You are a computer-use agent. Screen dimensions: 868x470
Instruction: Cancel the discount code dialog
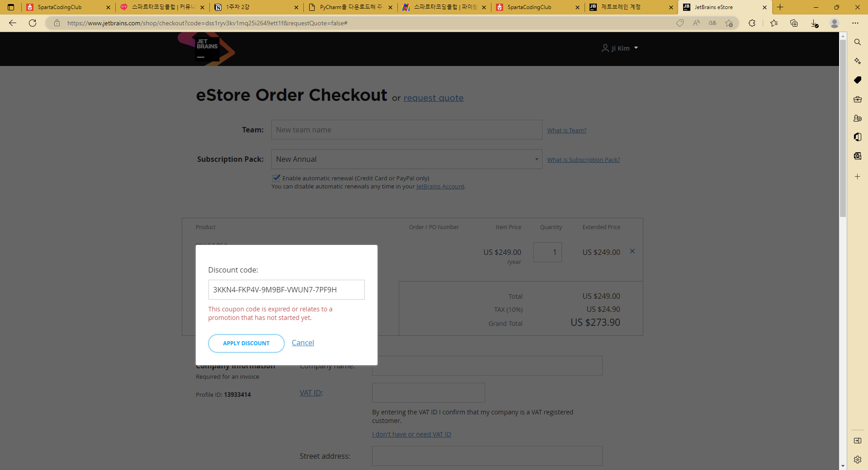(303, 343)
